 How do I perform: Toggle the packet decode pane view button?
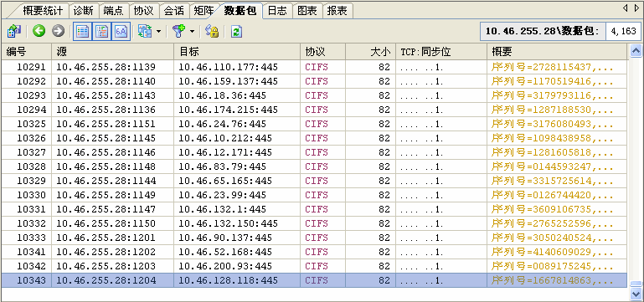tap(101, 32)
